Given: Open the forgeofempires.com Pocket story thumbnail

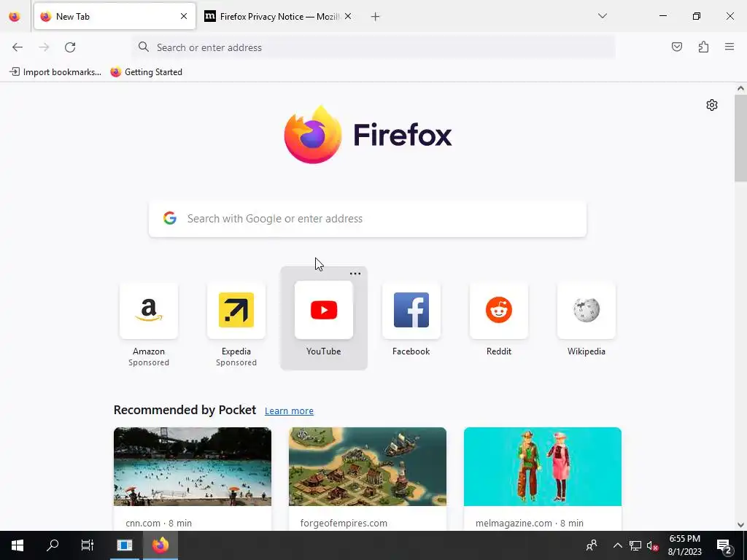Looking at the screenshot, I should [368, 467].
